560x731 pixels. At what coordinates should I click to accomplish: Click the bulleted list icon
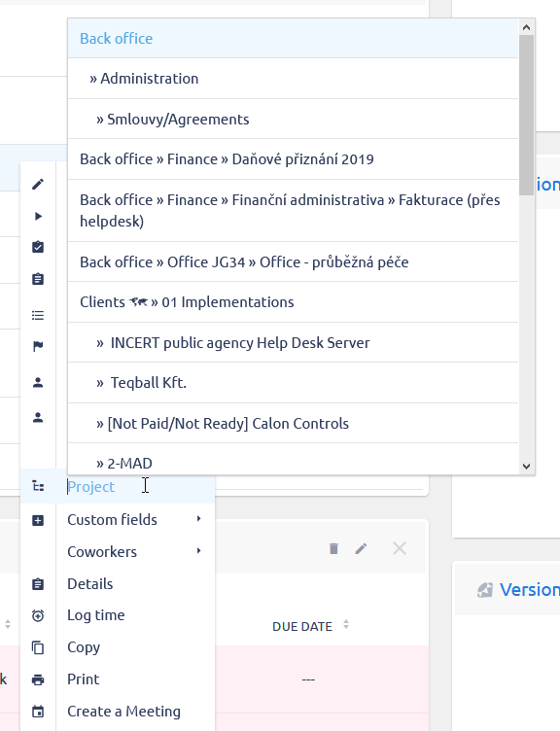(x=38, y=316)
